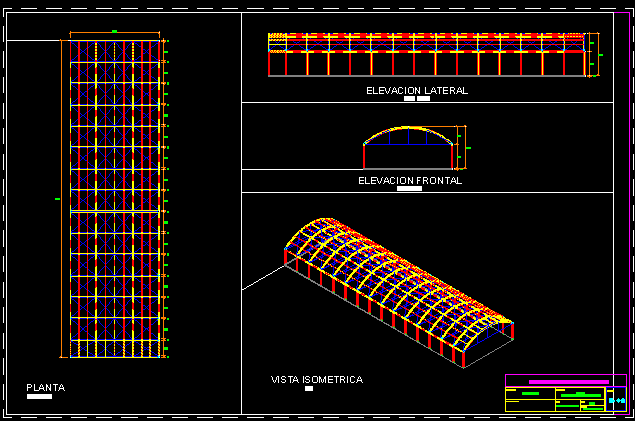Screen dimensions: 635x421
Task: Click the green dimension right of the frontal elevation
Action: coord(468,147)
